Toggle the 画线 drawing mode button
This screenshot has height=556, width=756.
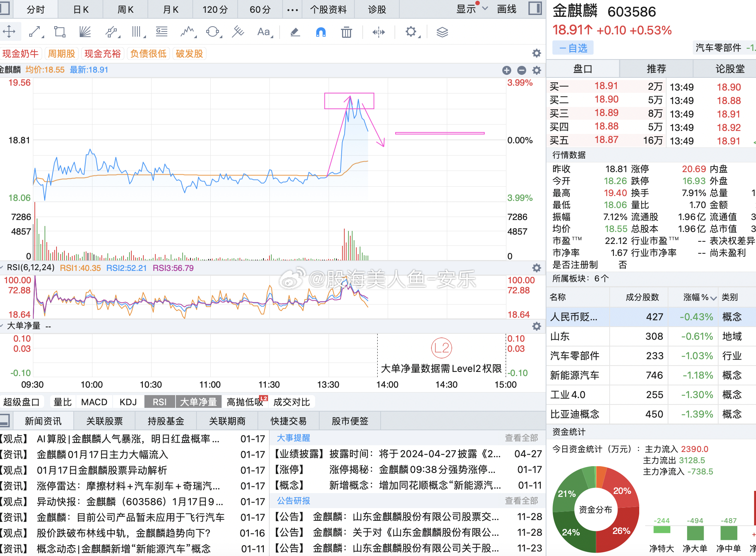507,9
